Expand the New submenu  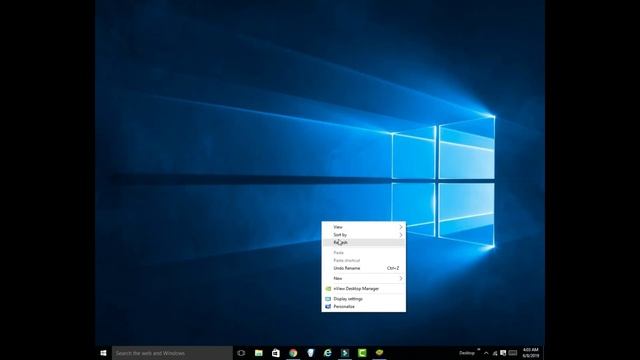[x=364, y=278]
